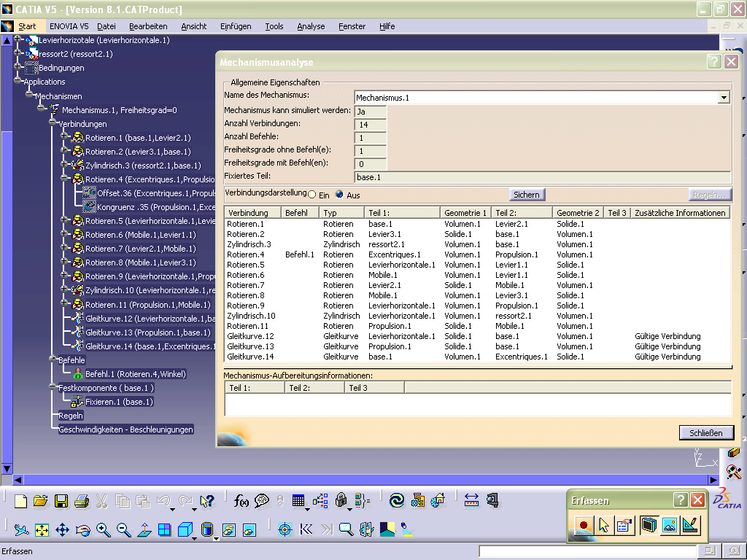The image size is (747, 560).
Task: Choose the select-mode arrow in Erfassen toolbar
Action: (603, 525)
